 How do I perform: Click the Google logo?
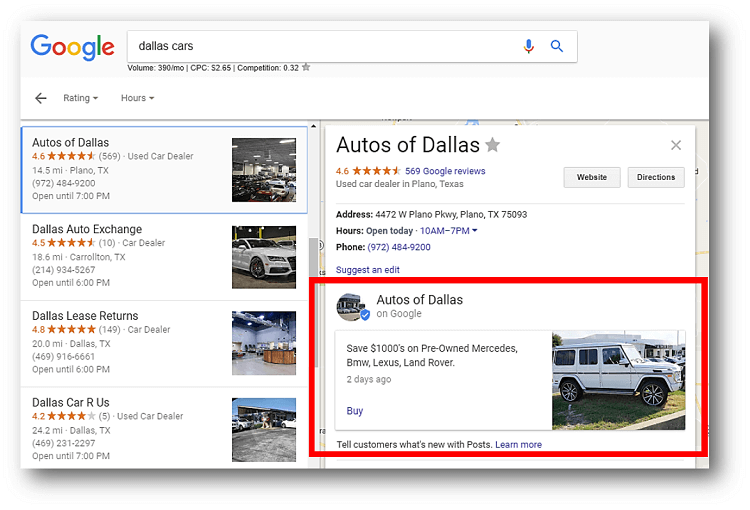point(72,47)
